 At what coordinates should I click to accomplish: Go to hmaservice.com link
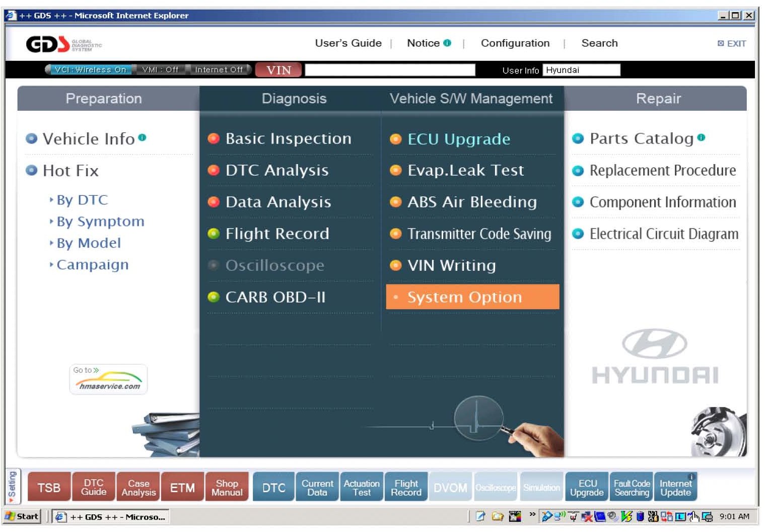click(109, 379)
